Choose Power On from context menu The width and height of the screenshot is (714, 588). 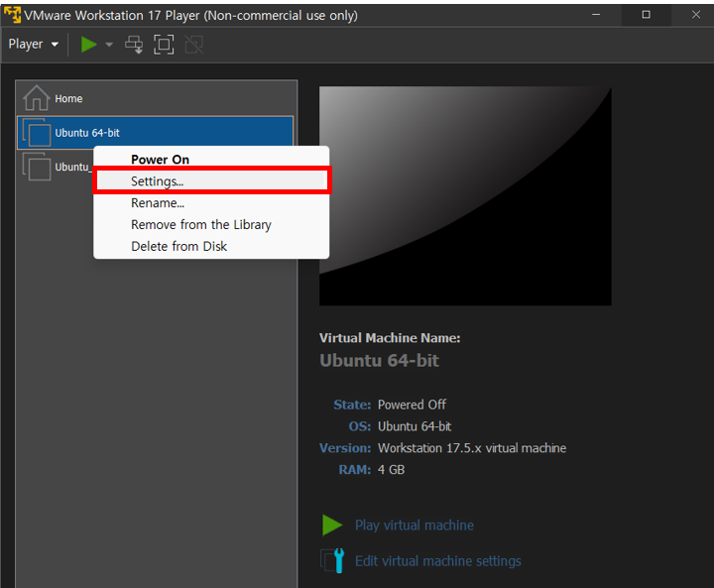[211, 159]
